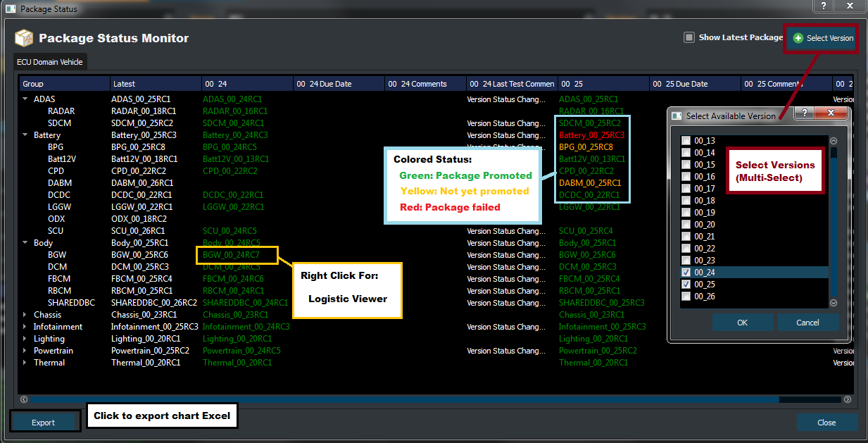
Task: Select the yellow BPG_00_25RC8 cell
Action: (586, 147)
